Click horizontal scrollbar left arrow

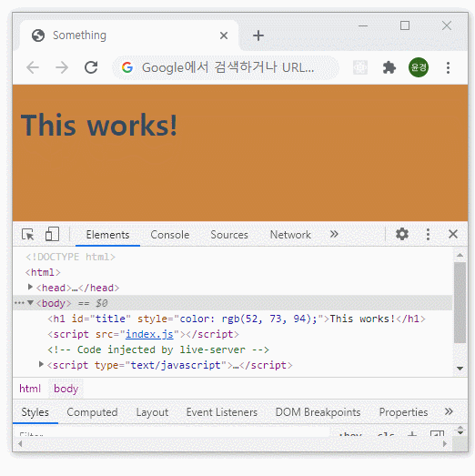[20, 444]
